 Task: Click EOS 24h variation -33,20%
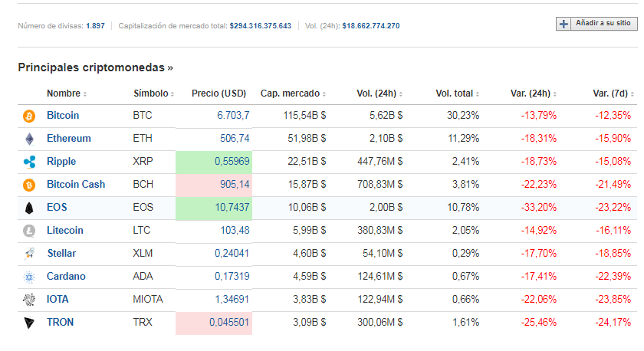tap(538, 208)
